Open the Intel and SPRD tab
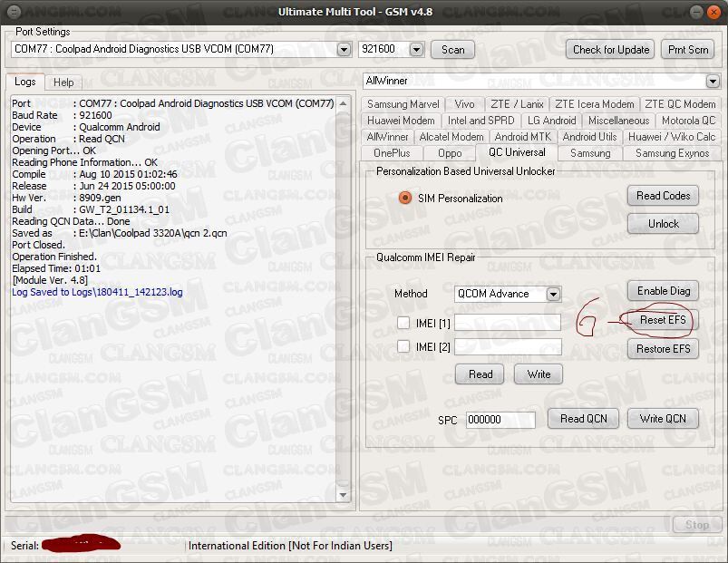The height and width of the screenshot is (563, 728). click(481, 121)
